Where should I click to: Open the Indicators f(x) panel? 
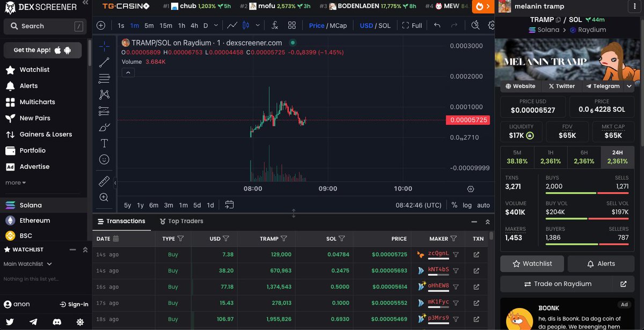(275, 25)
